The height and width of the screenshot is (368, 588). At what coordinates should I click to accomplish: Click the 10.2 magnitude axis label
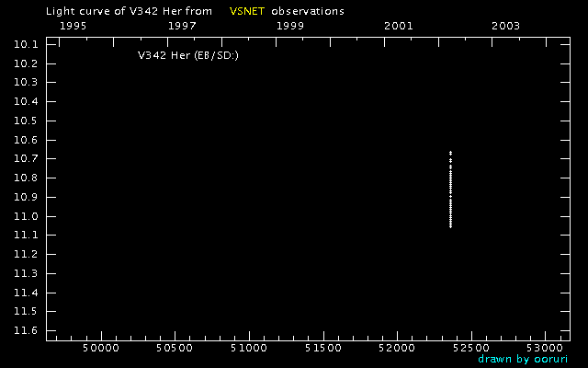pos(26,63)
